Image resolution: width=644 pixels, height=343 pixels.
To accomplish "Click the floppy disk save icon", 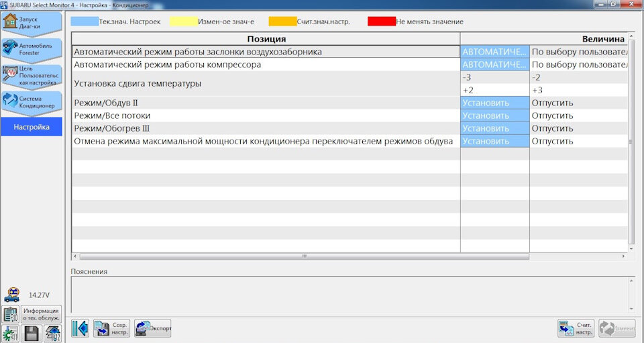I will (x=32, y=334).
